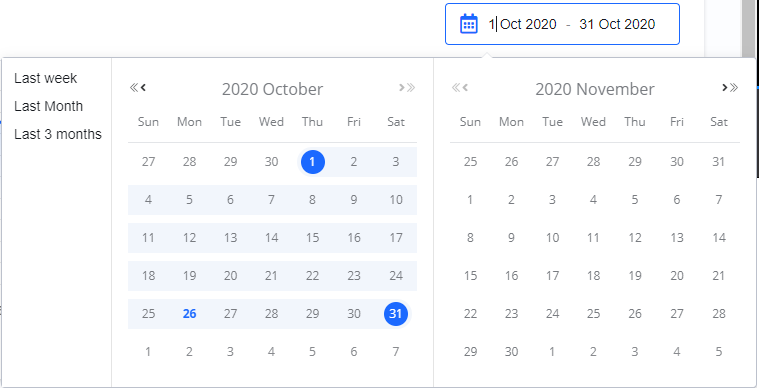Go to next month in November panel
759x388 pixels.
tap(725, 88)
